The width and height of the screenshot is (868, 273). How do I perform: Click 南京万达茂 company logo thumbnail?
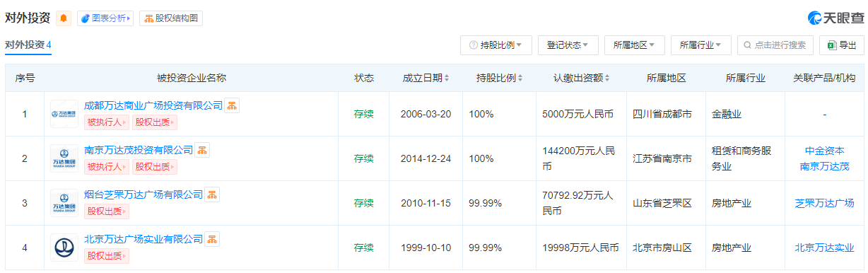tap(64, 158)
